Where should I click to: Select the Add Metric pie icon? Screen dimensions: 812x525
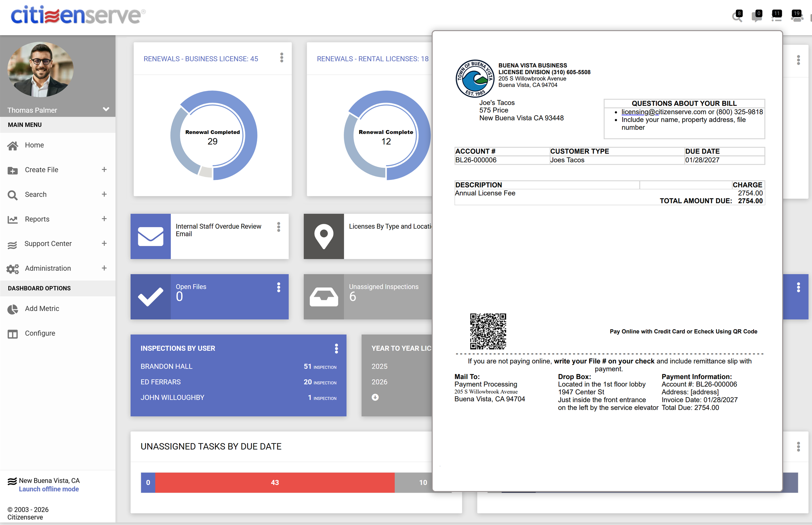coord(12,309)
